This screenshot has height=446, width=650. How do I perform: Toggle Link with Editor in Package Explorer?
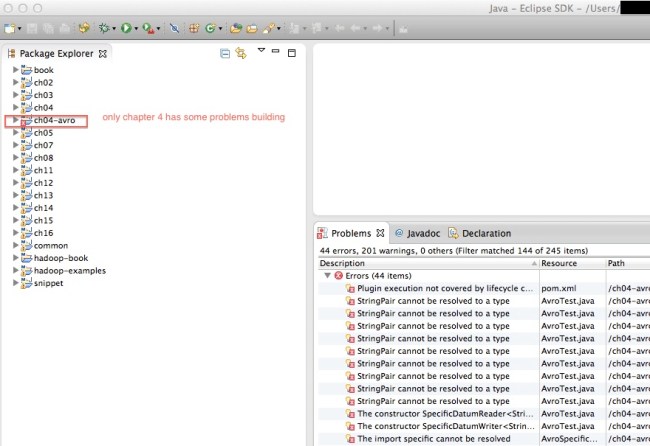(241, 52)
